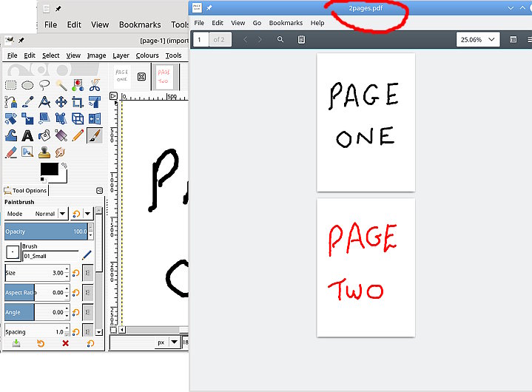532x392 pixels.
Task: Open Help menu in PDF viewer
Action: (x=317, y=23)
